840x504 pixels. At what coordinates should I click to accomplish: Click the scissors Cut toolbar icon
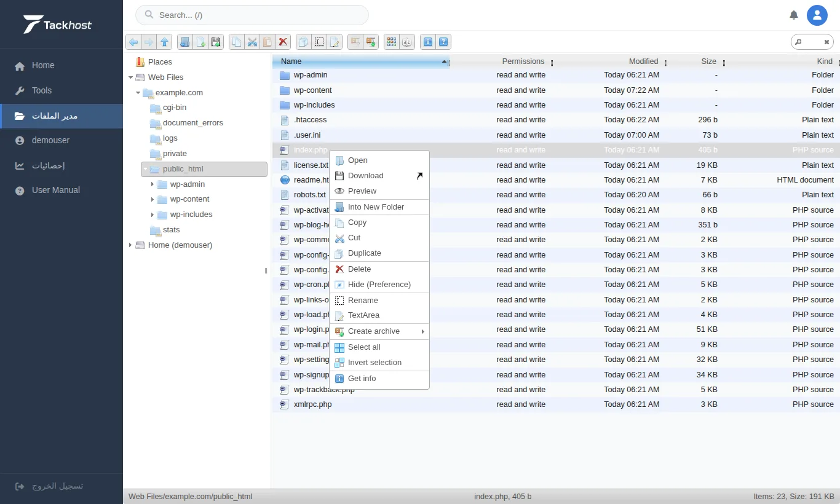[x=252, y=42]
